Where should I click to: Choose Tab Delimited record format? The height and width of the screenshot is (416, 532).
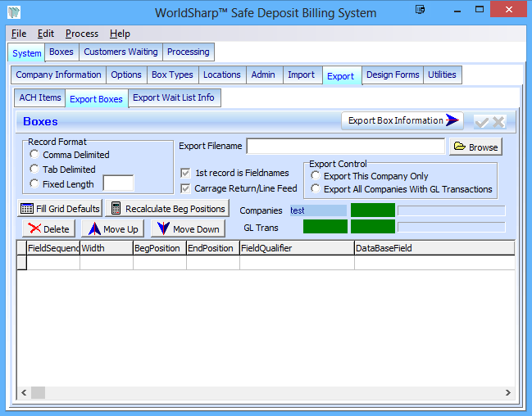coord(34,170)
